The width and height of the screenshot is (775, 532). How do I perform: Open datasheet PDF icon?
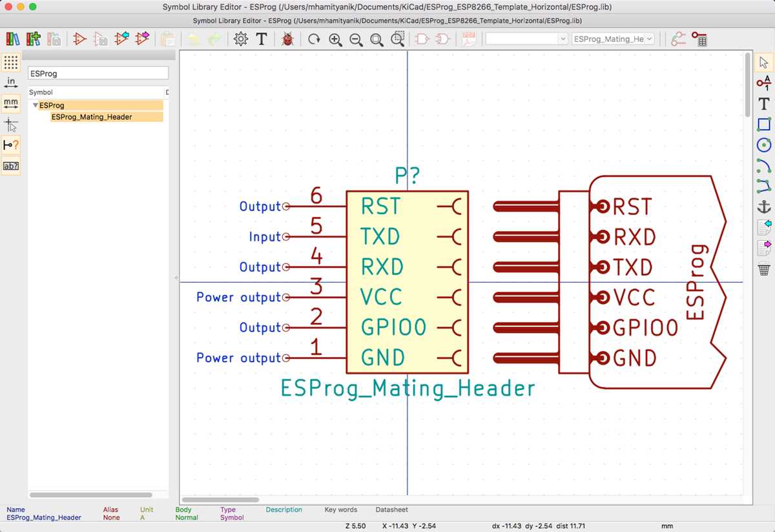[x=470, y=39]
